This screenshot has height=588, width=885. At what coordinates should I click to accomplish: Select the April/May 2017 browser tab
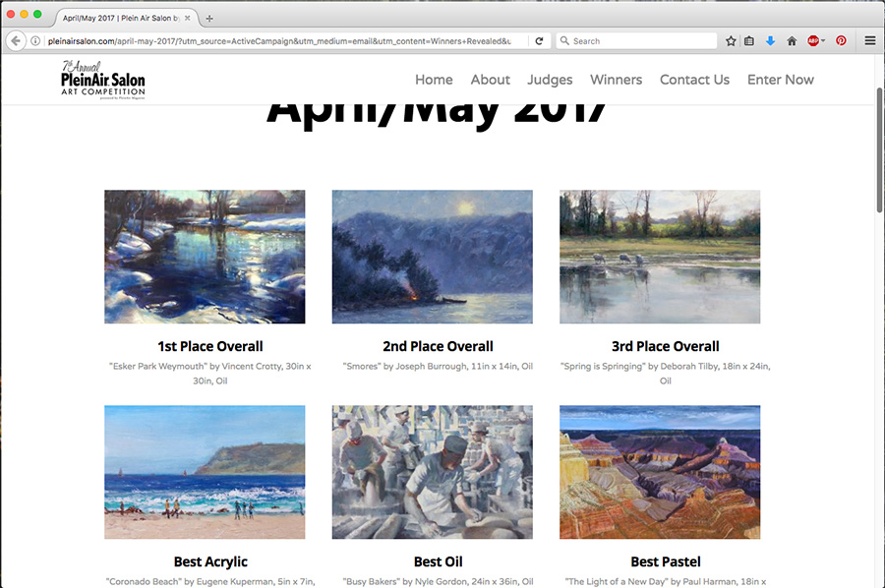(x=127, y=18)
